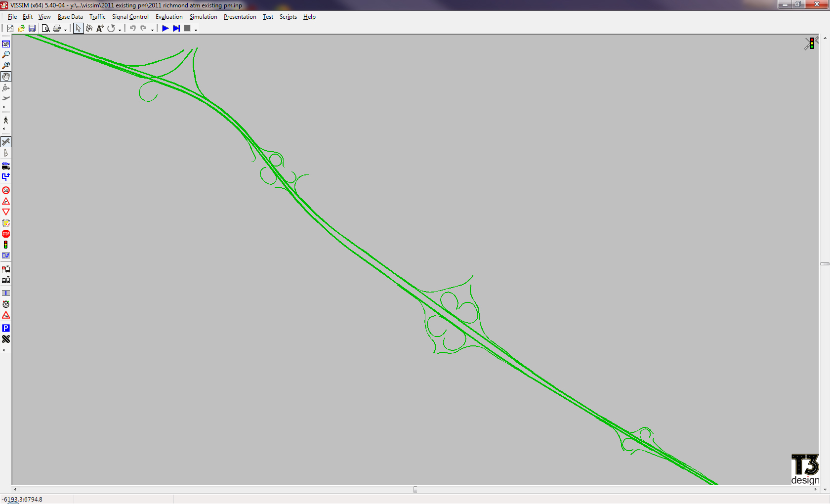The width and height of the screenshot is (830, 504).
Task: Select the transit stops tool
Action: tap(6, 269)
